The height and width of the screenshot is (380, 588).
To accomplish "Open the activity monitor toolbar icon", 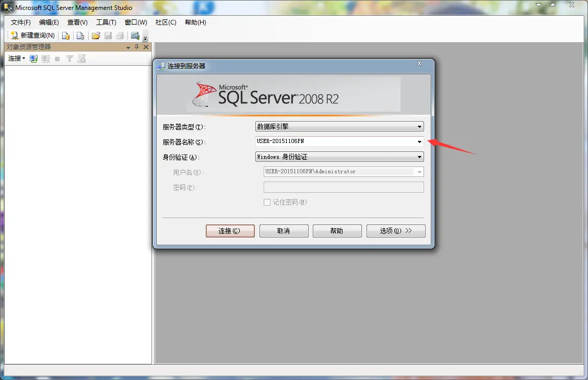I will point(135,35).
